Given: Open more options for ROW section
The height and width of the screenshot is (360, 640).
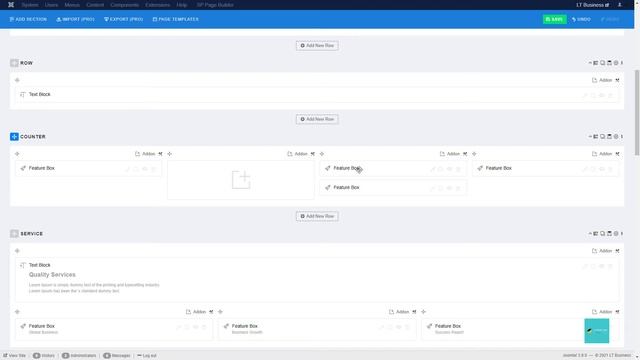Looking at the screenshot, I should (x=622, y=63).
